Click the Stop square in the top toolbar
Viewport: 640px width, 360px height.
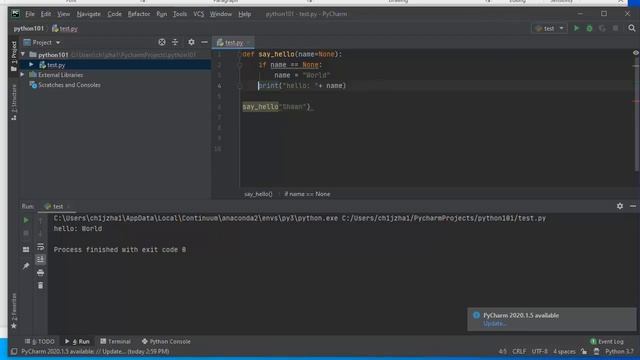coord(616,29)
